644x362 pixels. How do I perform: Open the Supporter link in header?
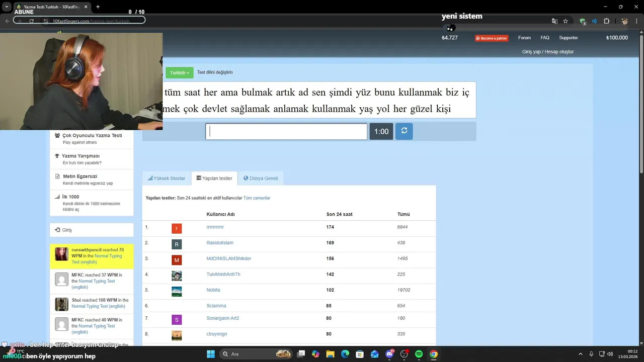tap(569, 38)
